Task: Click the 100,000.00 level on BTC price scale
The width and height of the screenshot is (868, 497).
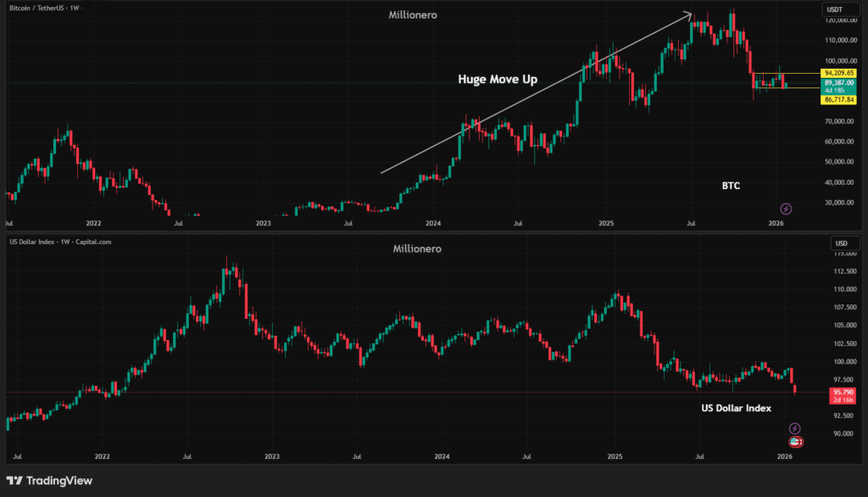Action: pos(842,61)
